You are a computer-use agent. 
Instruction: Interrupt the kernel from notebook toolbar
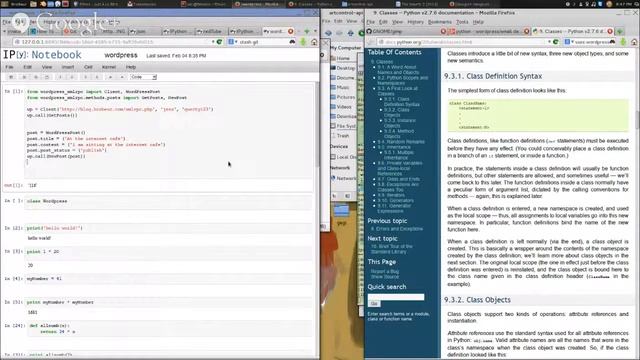122,77
